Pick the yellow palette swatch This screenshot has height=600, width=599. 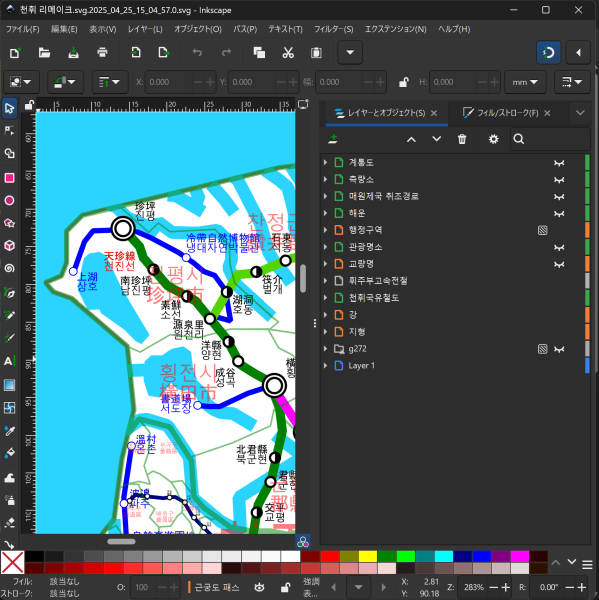368,556
